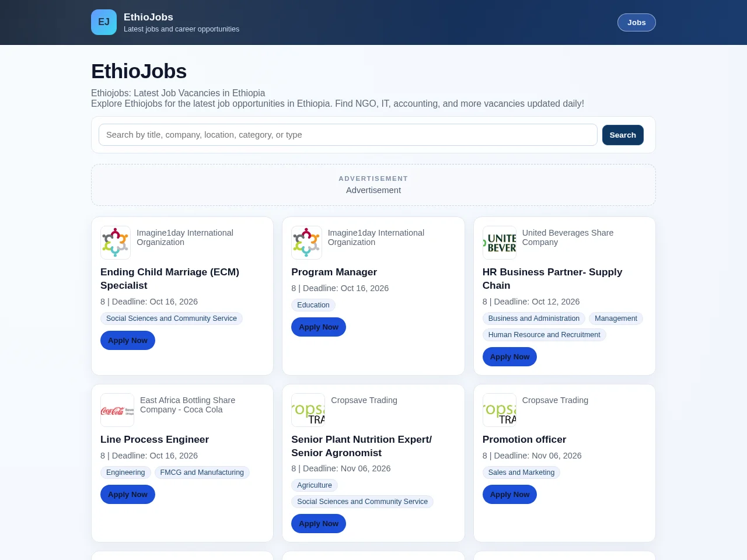The height and width of the screenshot is (560, 747).
Task: Open Ending Child Marriage (ECM) Specialist job title
Action: [x=170, y=279]
